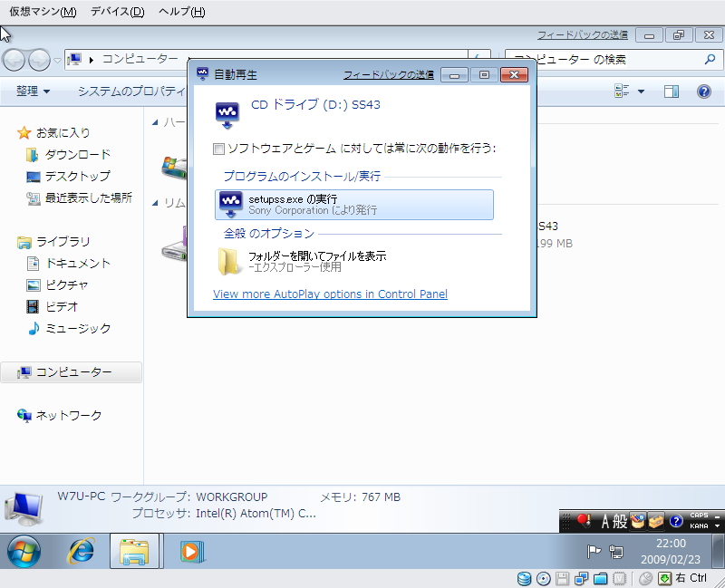Toggle KANA in the language bar

699,526
